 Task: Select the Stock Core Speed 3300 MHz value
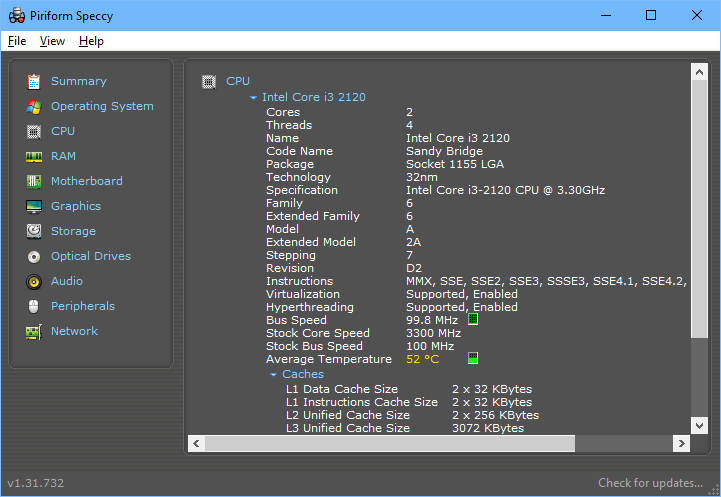click(x=433, y=333)
